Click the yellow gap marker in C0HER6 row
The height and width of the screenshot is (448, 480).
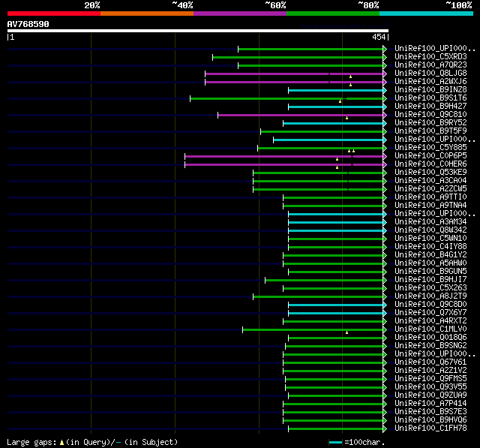pos(337,167)
